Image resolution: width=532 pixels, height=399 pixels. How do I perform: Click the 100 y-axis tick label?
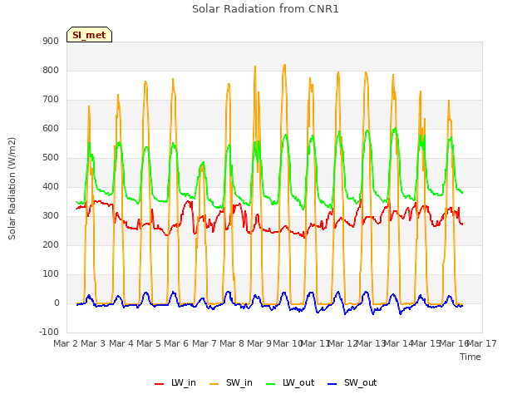click(51, 273)
